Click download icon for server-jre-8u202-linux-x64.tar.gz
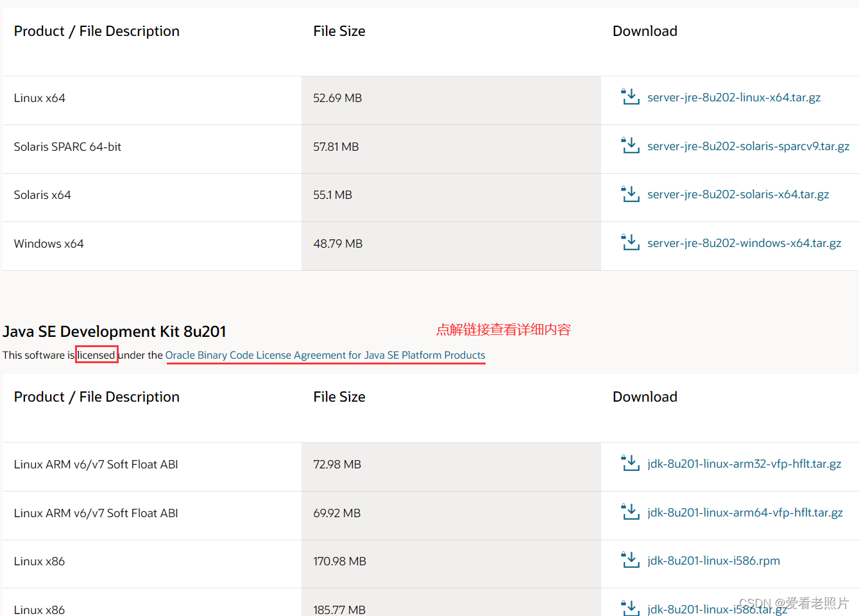Screen dimensions: 859x616 [631, 97]
